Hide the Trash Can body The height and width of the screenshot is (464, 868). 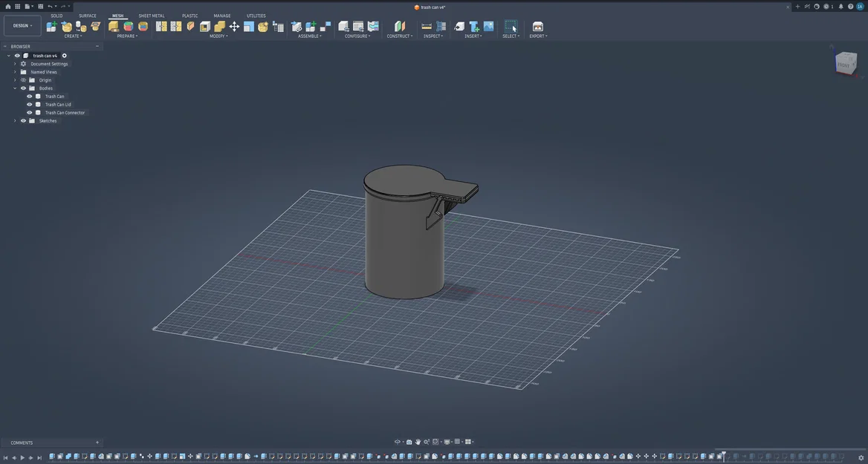30,97
